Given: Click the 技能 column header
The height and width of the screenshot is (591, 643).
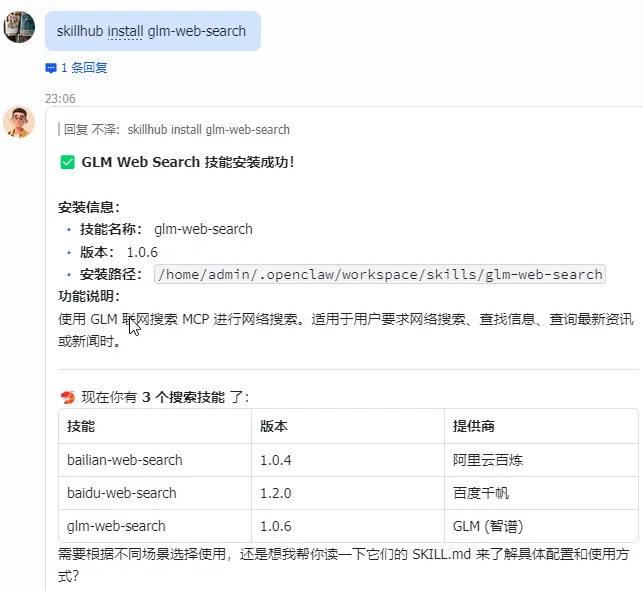Looking at the screenshot, I should coord(155,426).
